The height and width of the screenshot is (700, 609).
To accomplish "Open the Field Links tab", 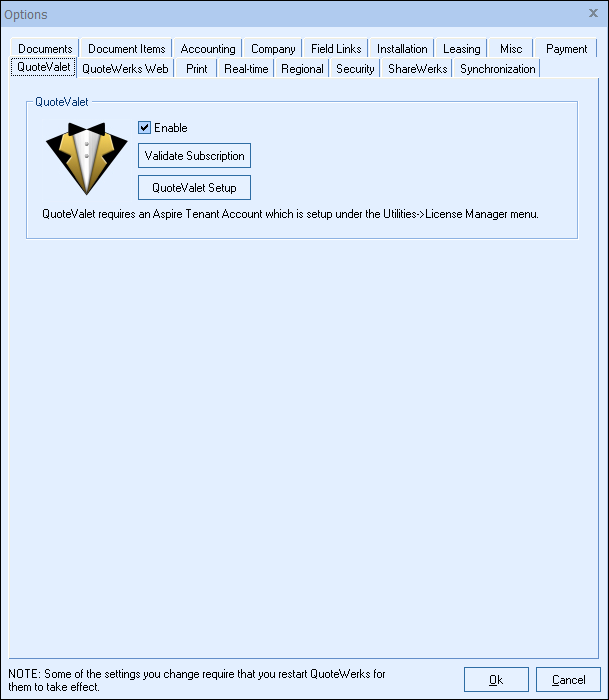I will tap(336, 49).
